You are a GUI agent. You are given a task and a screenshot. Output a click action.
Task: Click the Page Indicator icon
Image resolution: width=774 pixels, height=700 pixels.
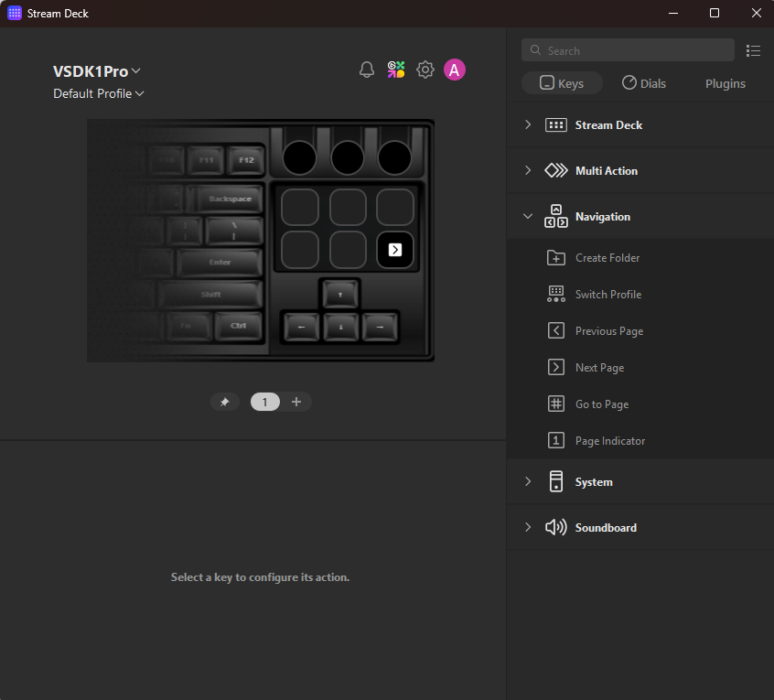coord(556,440)
